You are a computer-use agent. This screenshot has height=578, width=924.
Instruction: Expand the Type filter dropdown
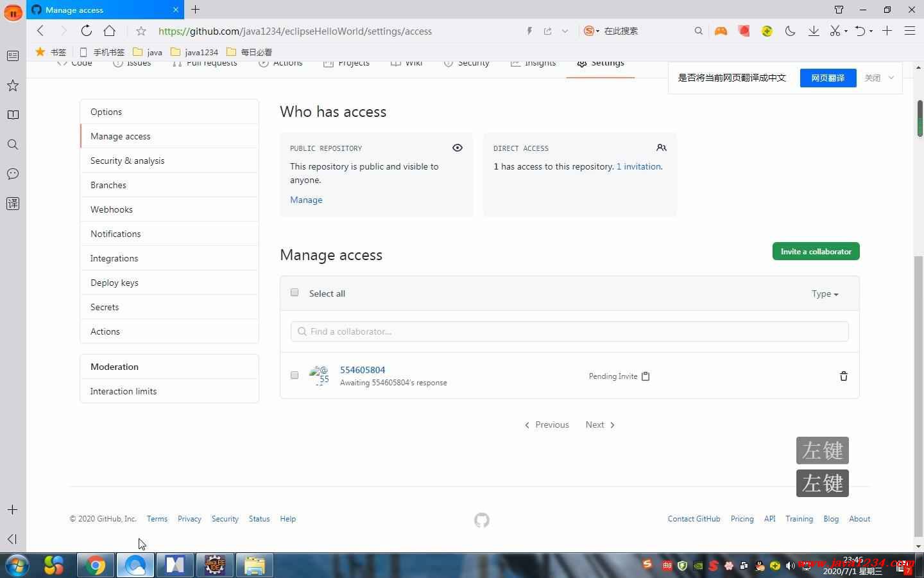tap(825, 293)
